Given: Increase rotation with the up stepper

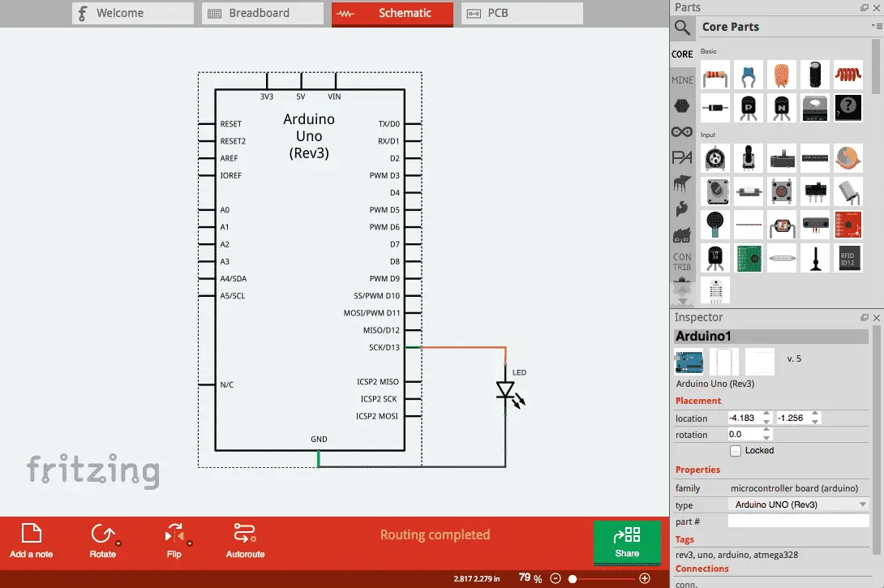Looking at the screenshot, I should click(766, 431).
